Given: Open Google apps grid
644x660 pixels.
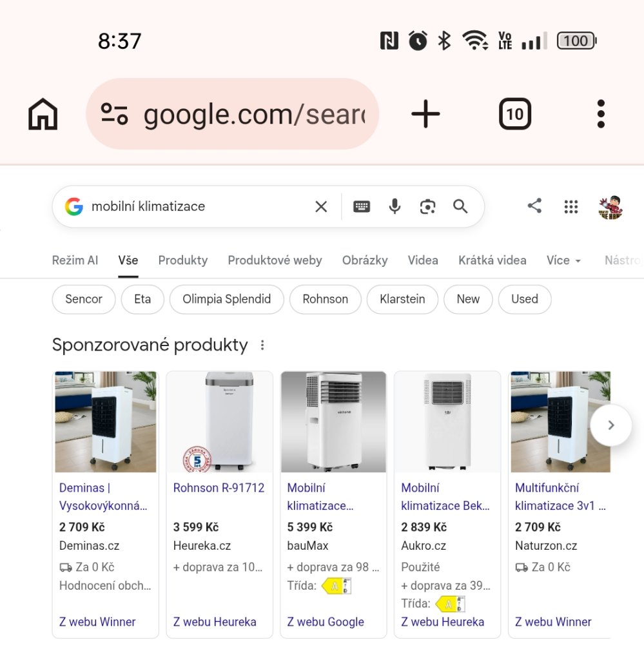Looking at the screenshot, I should click(571, 207).
